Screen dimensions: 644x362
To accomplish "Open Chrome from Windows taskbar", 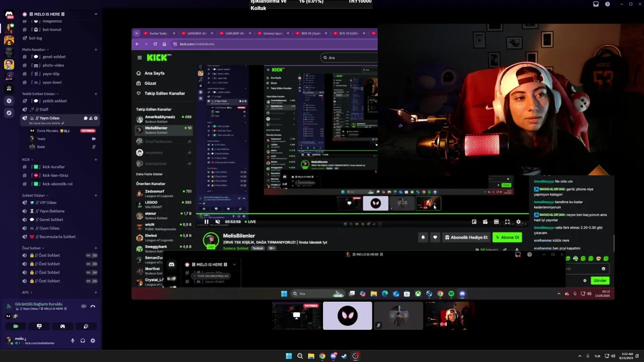I will 322,356.
